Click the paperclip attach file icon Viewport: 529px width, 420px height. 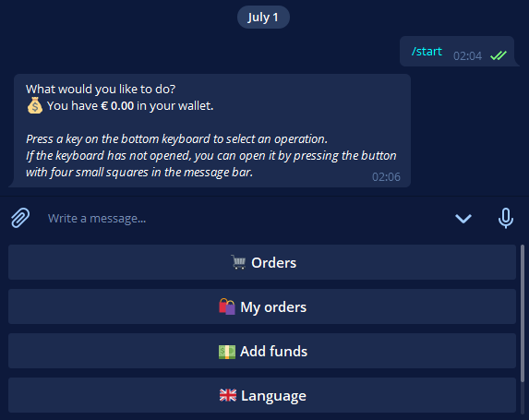click(20, 218)
